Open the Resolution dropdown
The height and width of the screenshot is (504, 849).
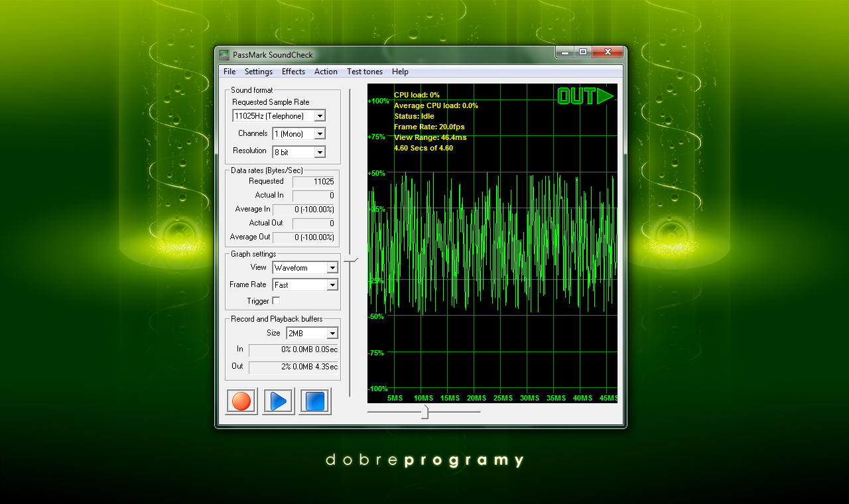coord(320,153)
